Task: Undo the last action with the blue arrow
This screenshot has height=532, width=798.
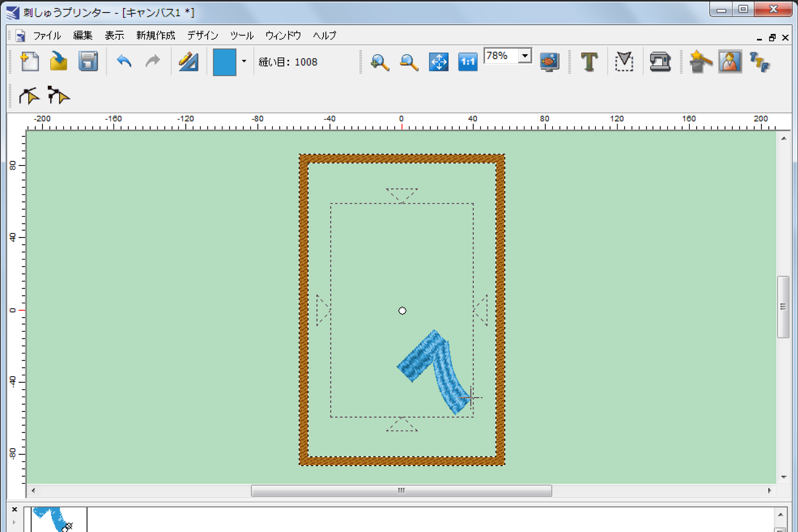Action: pyautogui.click(x=124, y=62)
